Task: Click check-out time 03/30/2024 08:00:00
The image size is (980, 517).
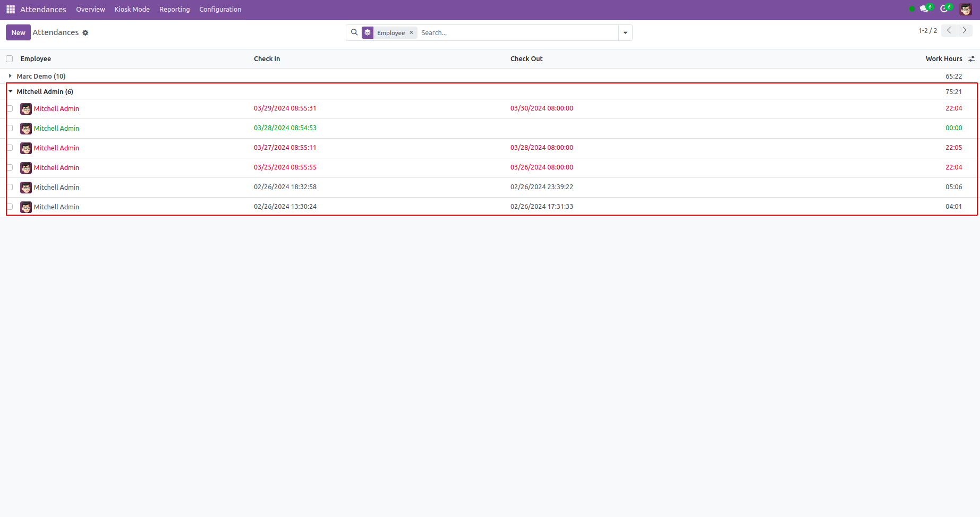Action: (542, 108)
